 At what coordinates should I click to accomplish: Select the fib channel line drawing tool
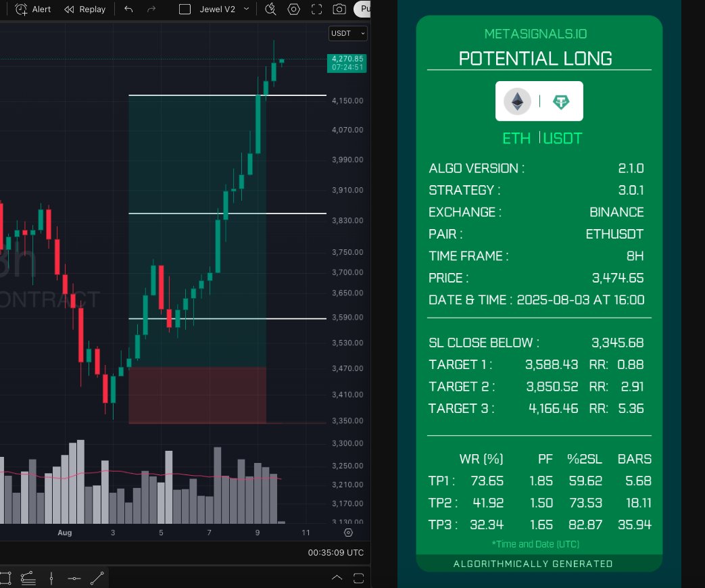(x=28, y=578)
